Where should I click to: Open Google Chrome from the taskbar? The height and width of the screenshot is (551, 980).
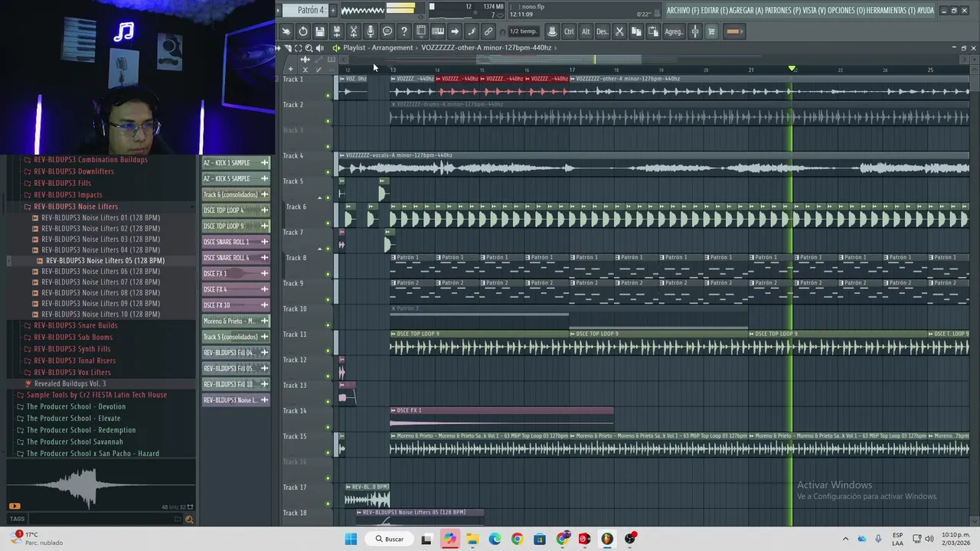(x=518, y=539)
